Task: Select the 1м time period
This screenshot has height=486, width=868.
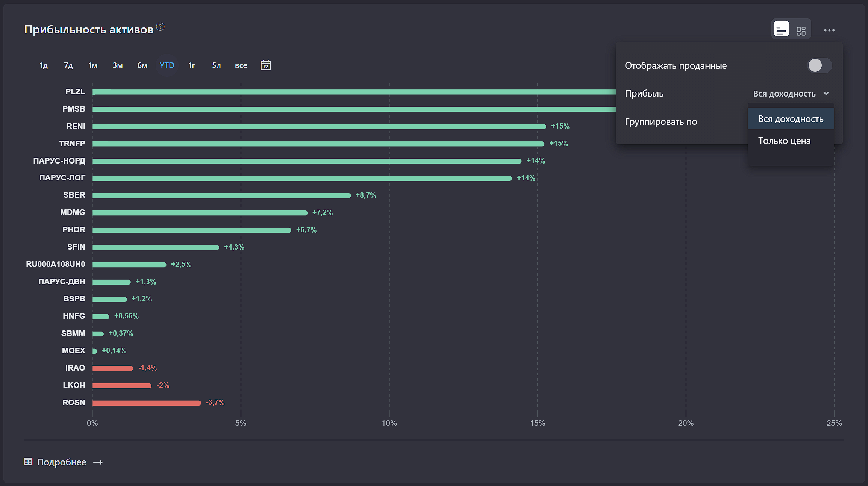Action: tap(93, 65)
